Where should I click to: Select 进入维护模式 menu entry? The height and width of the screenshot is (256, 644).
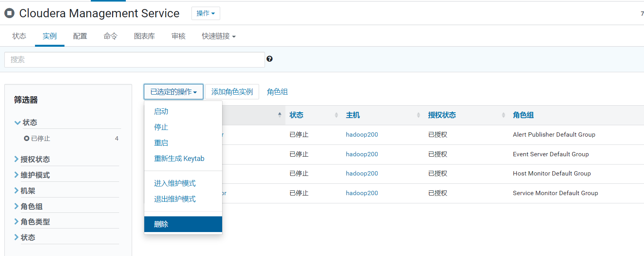183,183
